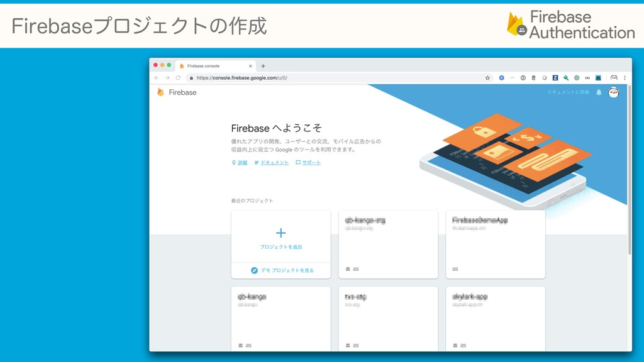Click the blue Z extension icon
Screen dimensions: 644x362
click(x=555, y=77)
